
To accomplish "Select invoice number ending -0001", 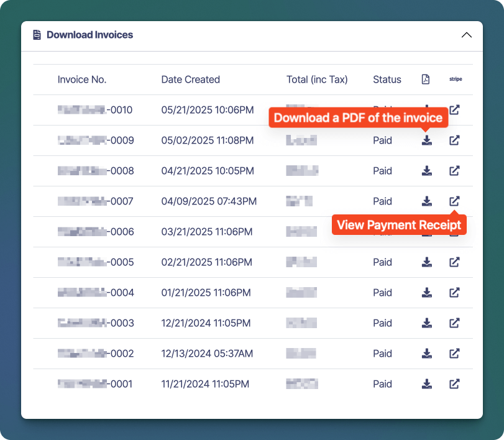I will [95, 384].
